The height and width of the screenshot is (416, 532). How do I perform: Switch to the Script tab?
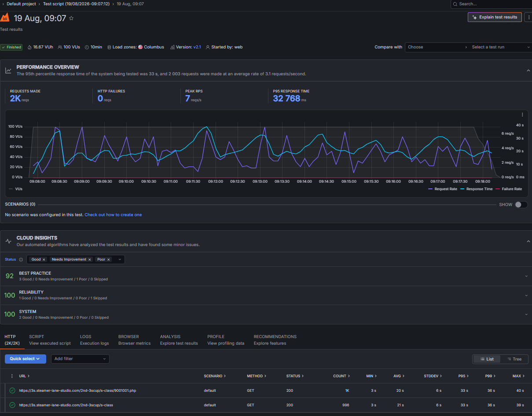pos(50,339)
